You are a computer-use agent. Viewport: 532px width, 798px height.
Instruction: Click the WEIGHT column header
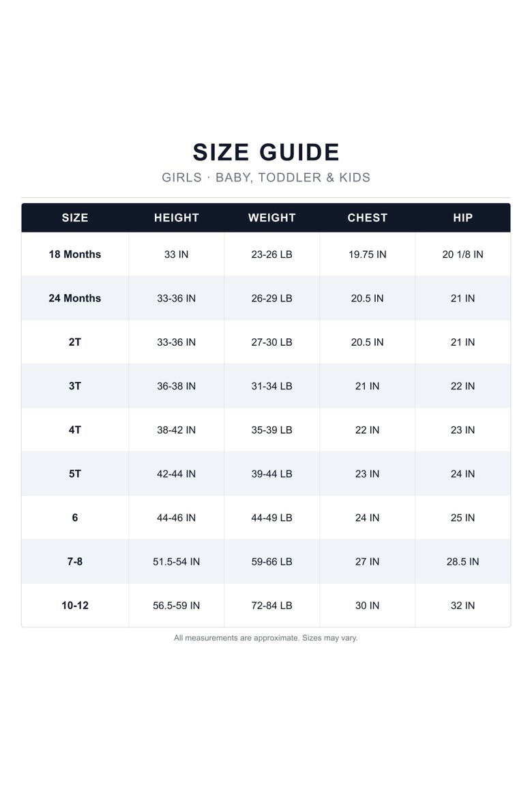coord(272,218)
